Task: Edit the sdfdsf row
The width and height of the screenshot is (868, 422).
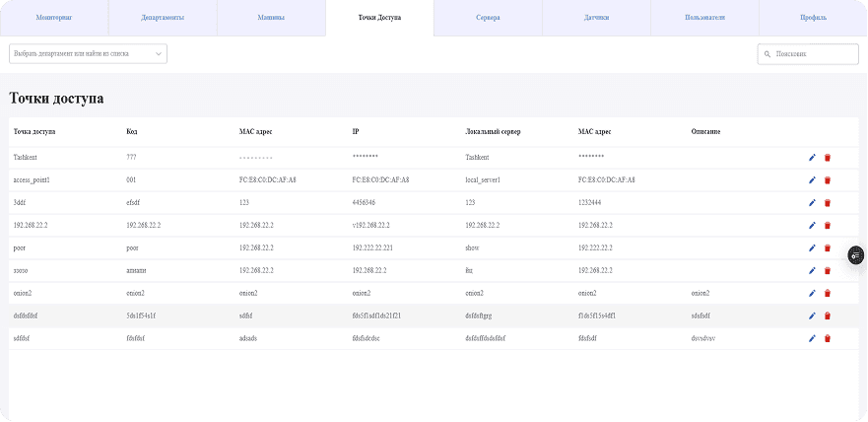Action: [x=812, y=338]
